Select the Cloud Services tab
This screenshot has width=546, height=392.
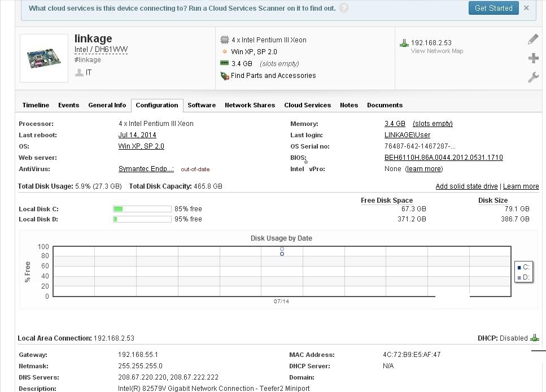[307, 105]
